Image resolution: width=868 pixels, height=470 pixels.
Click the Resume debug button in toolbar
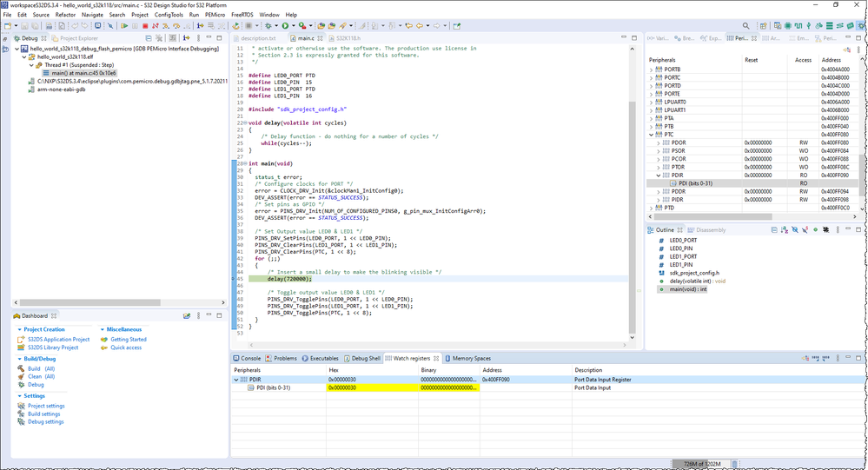pyautogui.click(x=124, y=26)
